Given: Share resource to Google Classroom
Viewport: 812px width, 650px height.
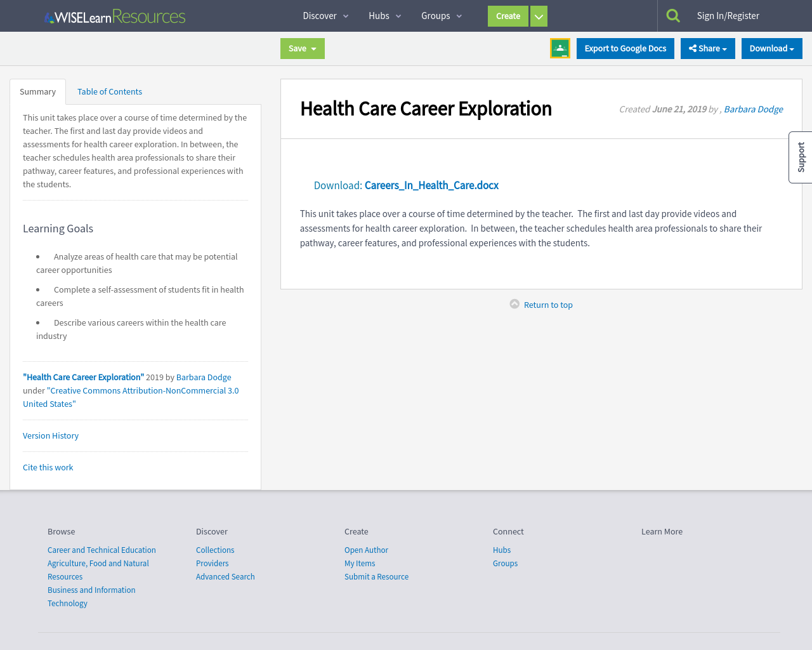Looking at the screenshot, I should (x=560, y=47).
